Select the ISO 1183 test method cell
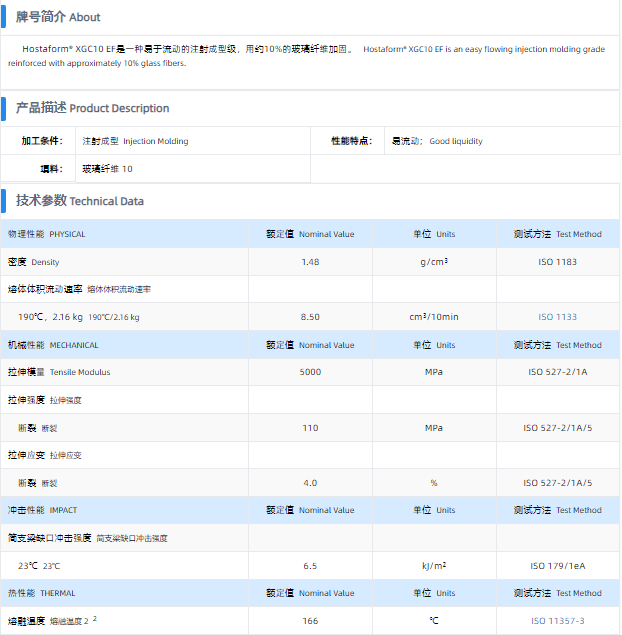 557,262
